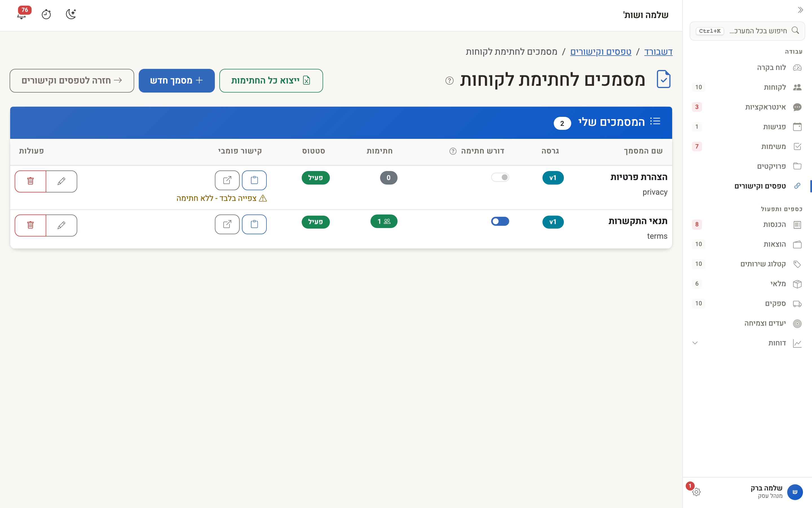Image resolution: width=812 pixels, height=508 pixels.
Task: Click the 0 signatures badge for הצהרת פרטיות
Action: point(389,178)
